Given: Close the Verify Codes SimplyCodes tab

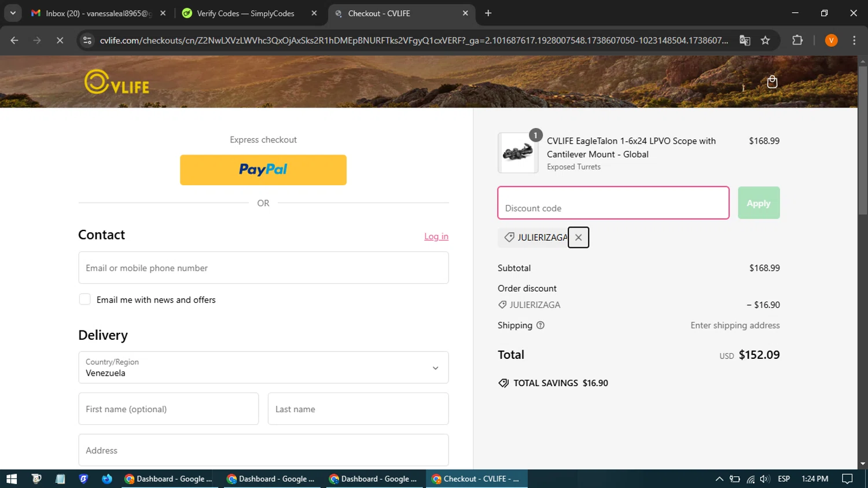Looking at the screenshot, I should point(314,13).
